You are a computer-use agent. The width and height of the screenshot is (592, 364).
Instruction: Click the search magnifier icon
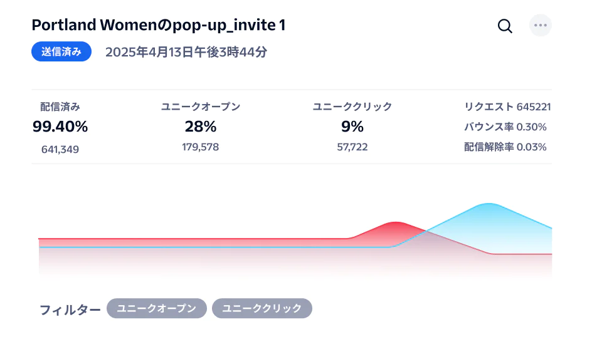[x=505, y=26]
